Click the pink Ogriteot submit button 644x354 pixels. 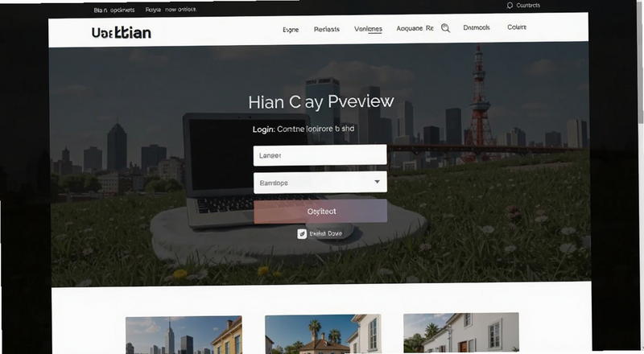320,211
